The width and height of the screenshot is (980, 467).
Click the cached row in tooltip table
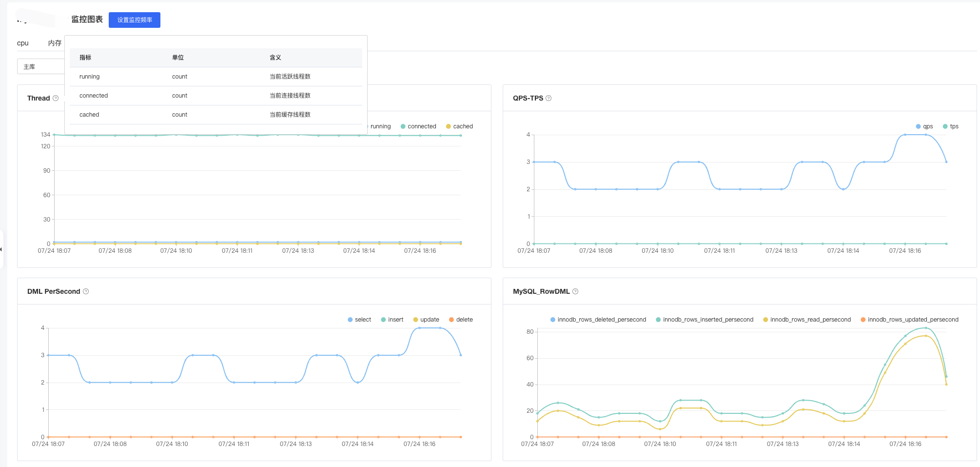(x=216, y=115)
